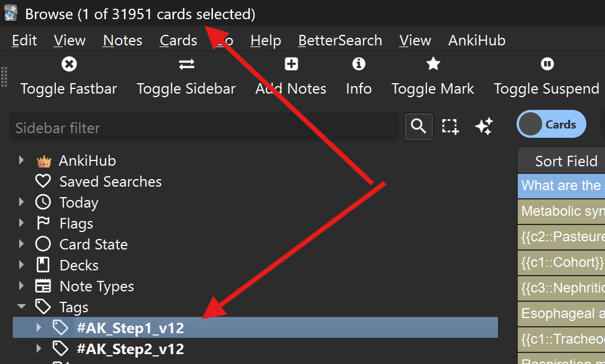Click the sparkle icon beside the sidebar filter

click(483, 126)
